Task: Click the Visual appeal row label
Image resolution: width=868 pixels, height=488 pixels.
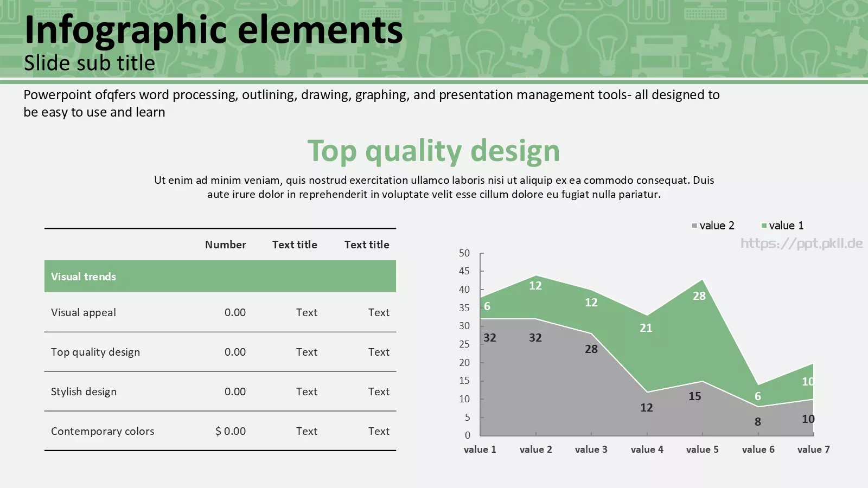Action: pos(84,313)
